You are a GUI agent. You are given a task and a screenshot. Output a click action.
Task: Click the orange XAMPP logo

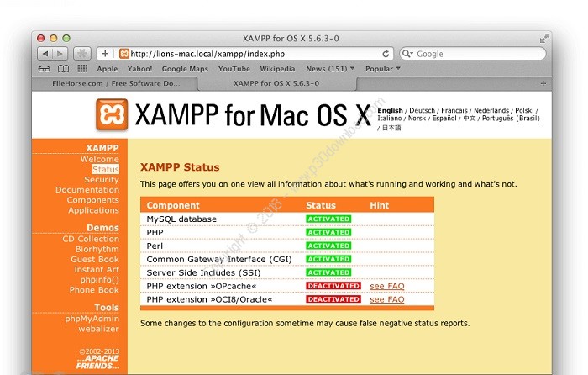click(x=112, y=115)
